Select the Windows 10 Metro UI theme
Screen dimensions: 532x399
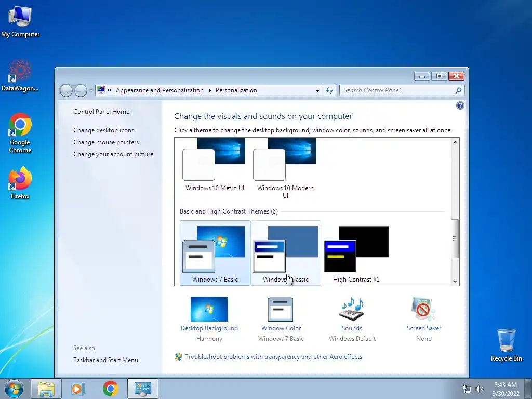click(215, 165)
